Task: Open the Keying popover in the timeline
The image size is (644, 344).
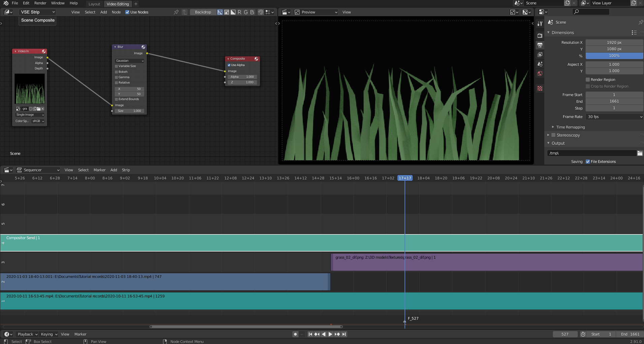Action: [x=49, y=334]
